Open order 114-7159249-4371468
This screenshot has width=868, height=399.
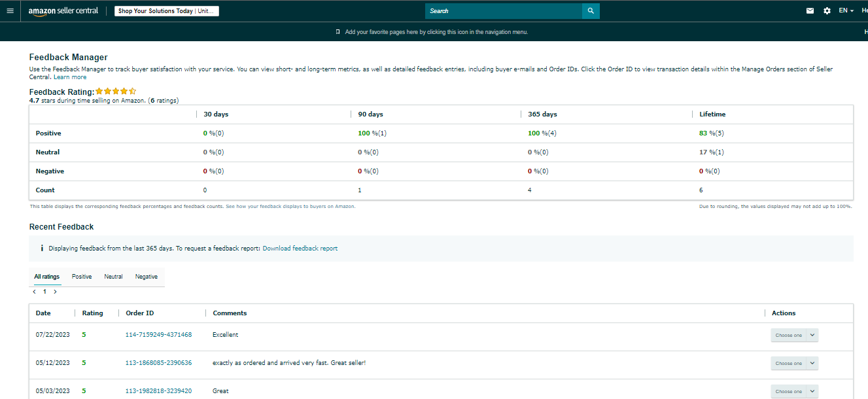click(x=158, y=335)
